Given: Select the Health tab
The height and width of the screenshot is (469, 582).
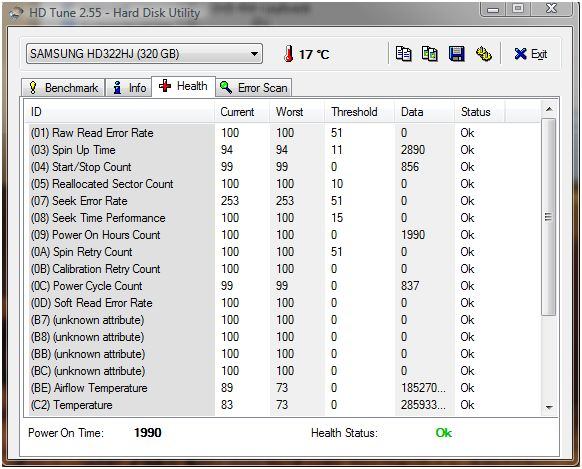Looking at the screenshot, I should click(183, 86).
